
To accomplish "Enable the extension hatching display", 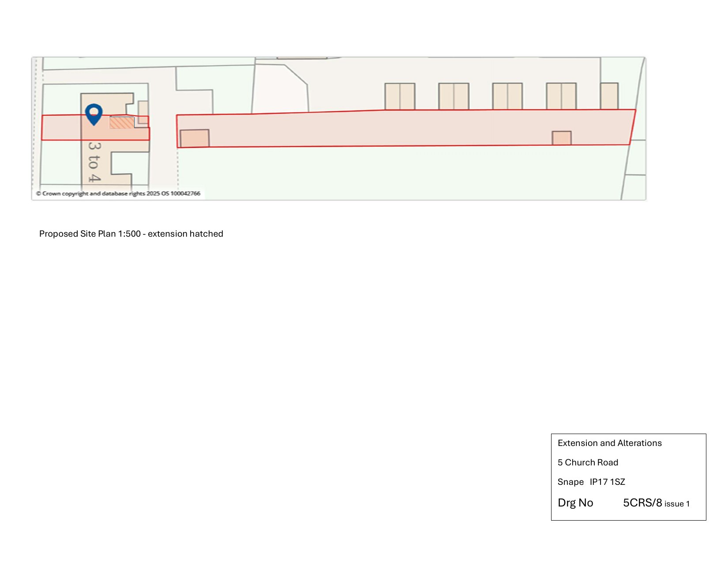I will click(122, 122).
